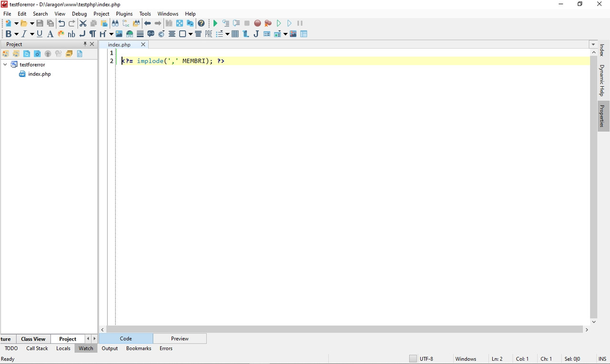Collapse the testforerror project node
The image size is (610, 364).
coord(5,64)
